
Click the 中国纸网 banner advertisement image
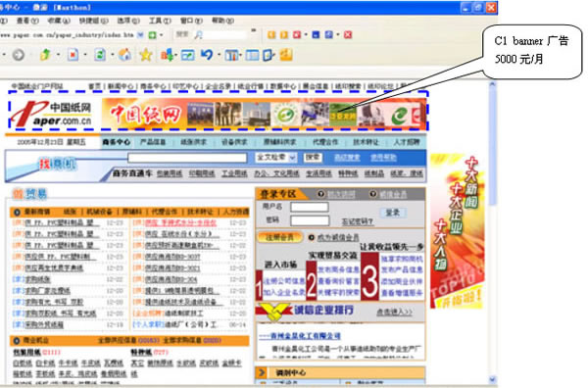(x=264, y=114)
